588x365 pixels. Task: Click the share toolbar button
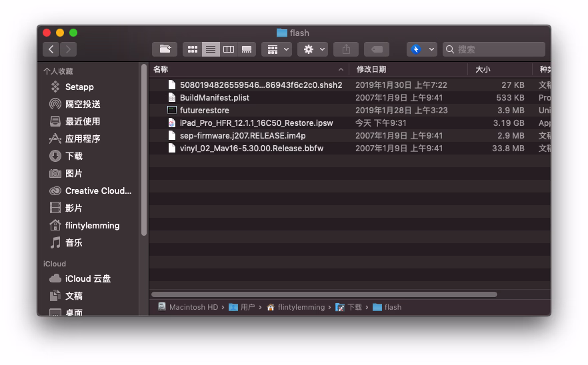346,49
